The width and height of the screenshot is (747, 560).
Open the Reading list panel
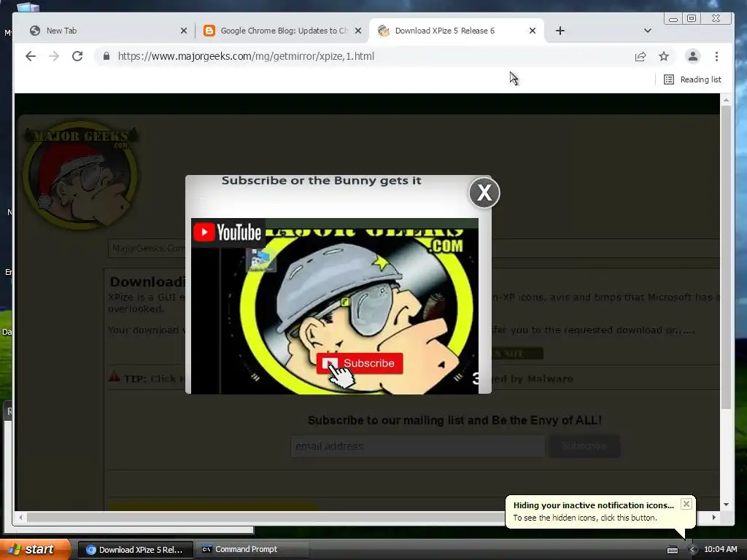click(x=693, y=79)
